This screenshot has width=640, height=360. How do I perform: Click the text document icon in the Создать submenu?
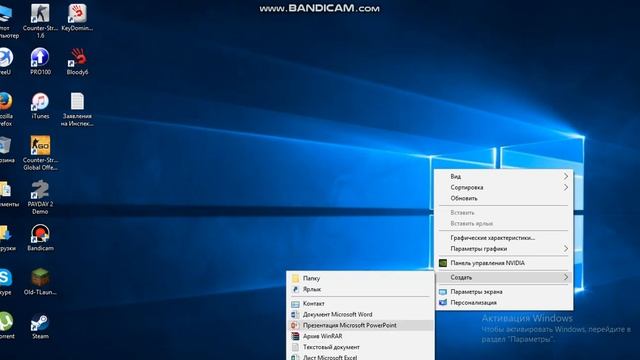(x=295, y=347)
